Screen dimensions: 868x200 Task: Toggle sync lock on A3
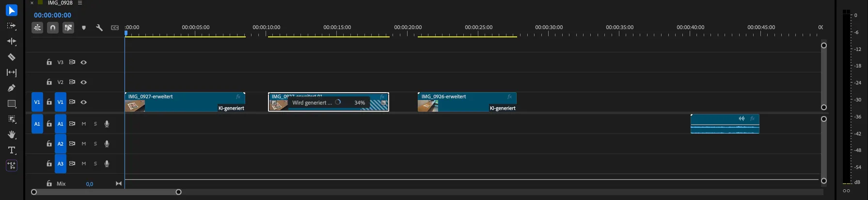click(72, 164)
